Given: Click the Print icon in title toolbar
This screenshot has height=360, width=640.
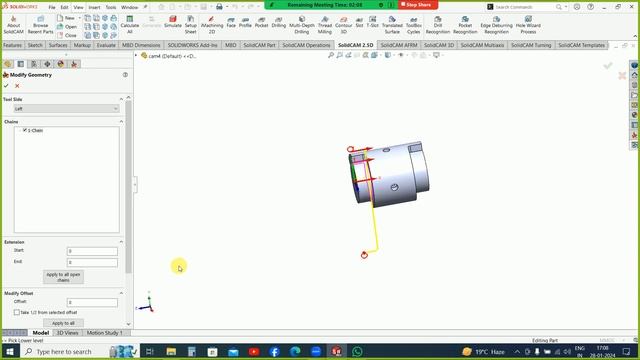Looking at the screenshot, I should 219,7.
